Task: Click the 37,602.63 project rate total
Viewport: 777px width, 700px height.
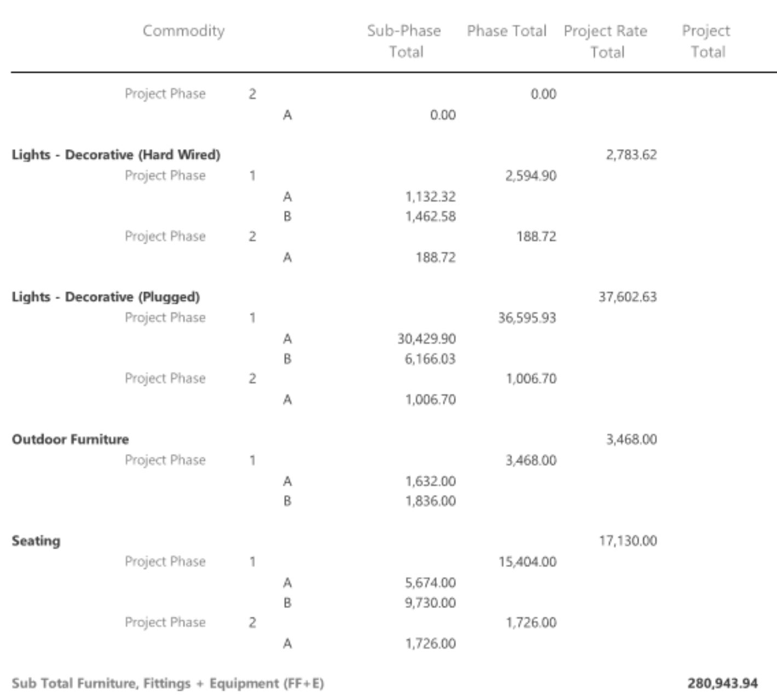Action: pos(628,297)
